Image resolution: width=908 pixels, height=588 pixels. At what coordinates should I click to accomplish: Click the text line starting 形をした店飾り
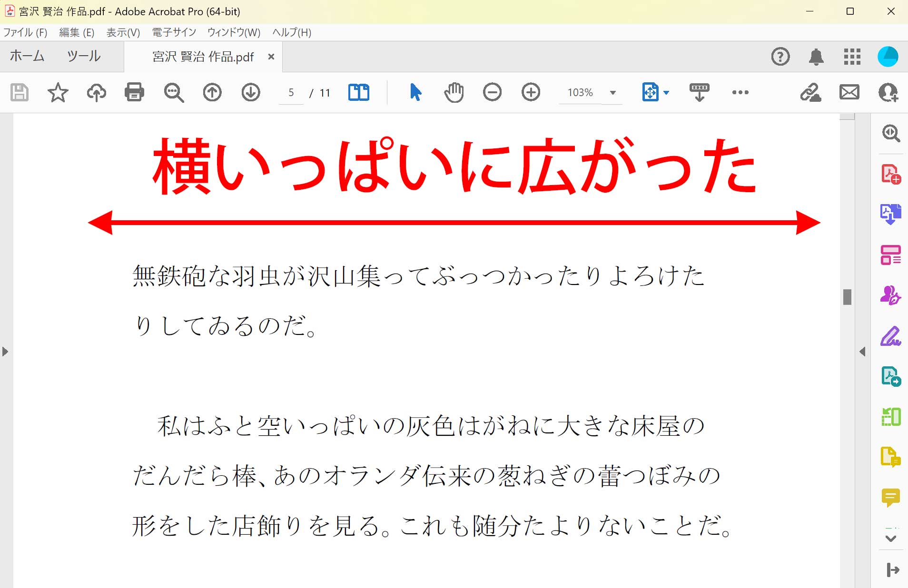432,526
